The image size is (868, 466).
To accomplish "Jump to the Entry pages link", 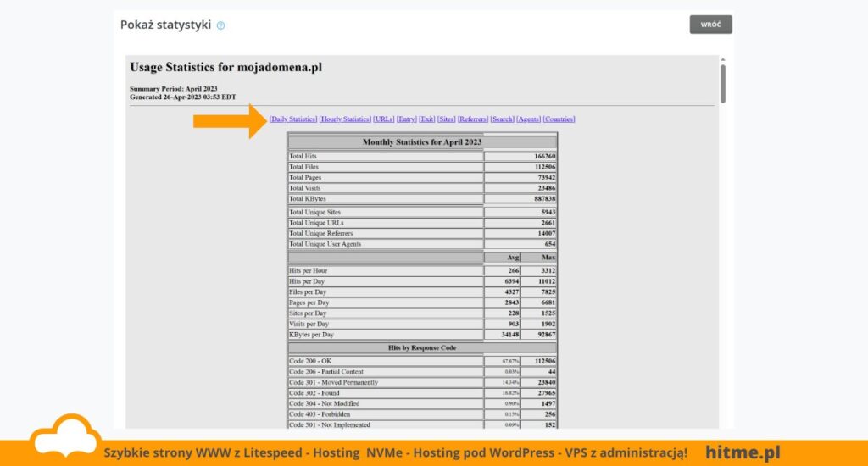I will [406, 119].
